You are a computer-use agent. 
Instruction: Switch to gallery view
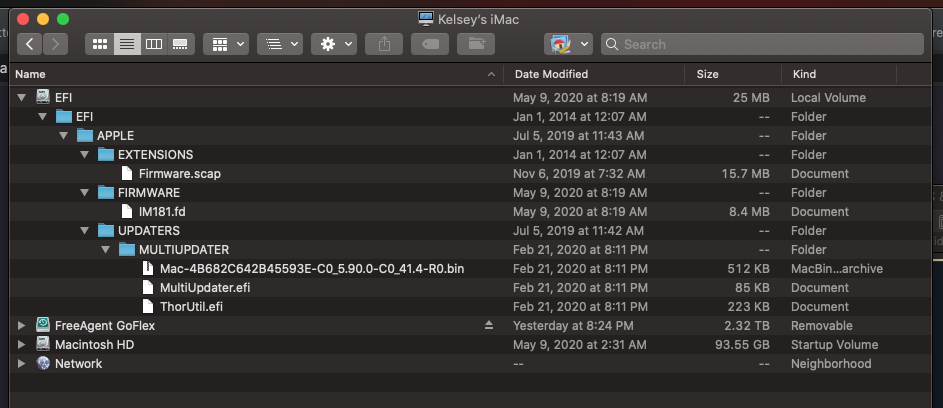point(180,44)
